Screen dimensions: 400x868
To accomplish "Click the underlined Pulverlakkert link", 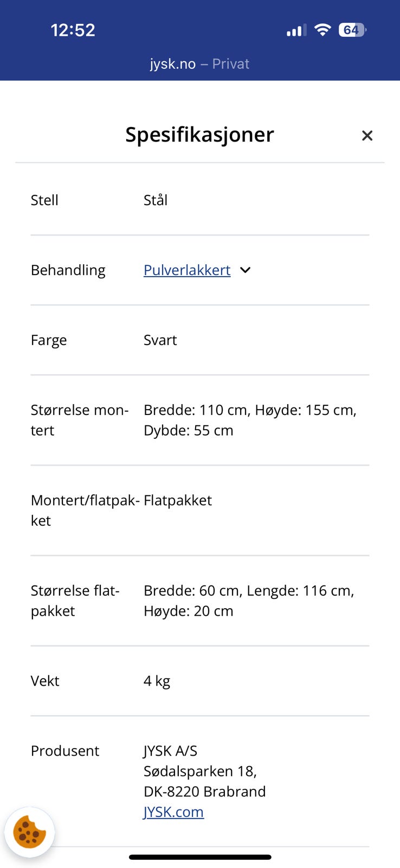I will [186, 270].
